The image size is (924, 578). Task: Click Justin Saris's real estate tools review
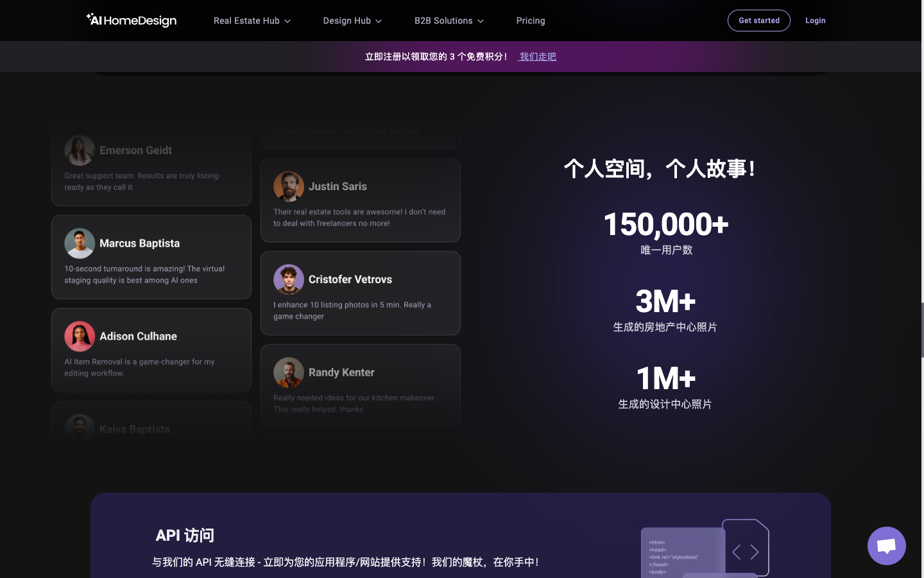click(359, 218)
